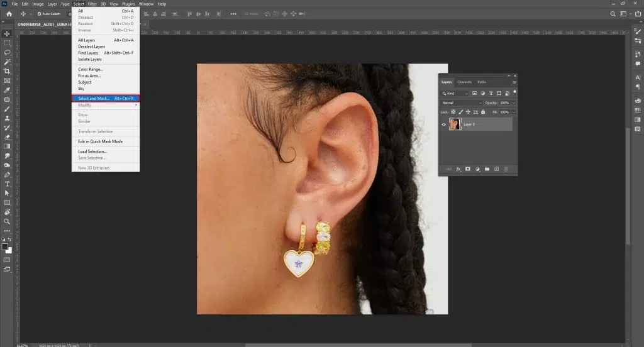Choose Focus Area menu item
This screenshot has height=347, width=644.
coord(89,76)
